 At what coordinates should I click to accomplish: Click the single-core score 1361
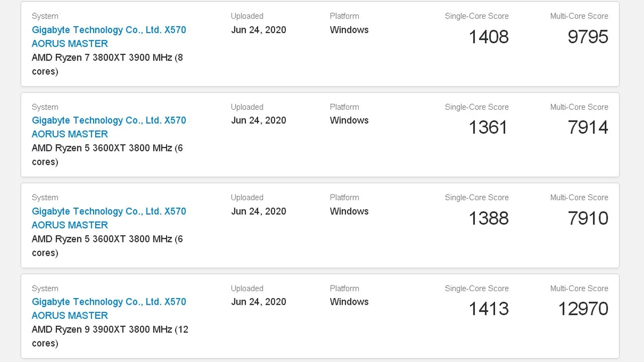pyautogui.click(x=488, y=127)
